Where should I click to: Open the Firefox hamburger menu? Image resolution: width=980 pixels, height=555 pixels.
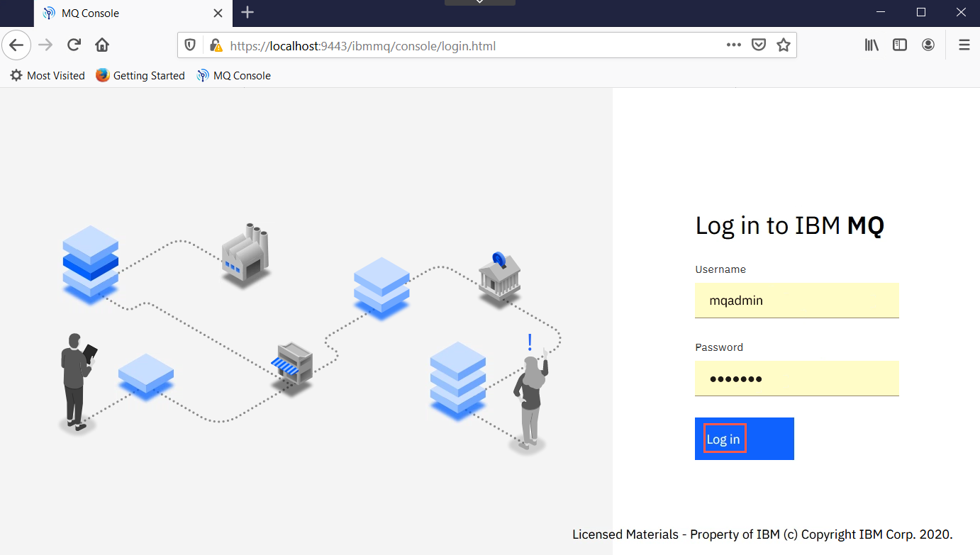point(964,45)
